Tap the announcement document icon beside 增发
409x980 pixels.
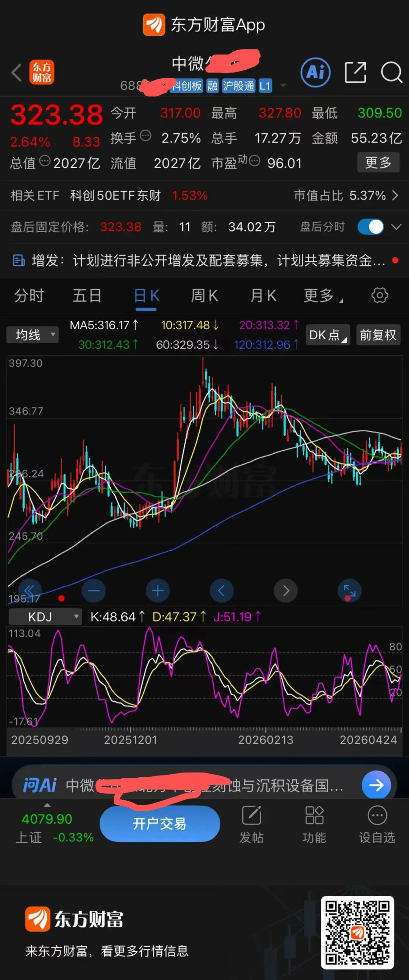19,261
